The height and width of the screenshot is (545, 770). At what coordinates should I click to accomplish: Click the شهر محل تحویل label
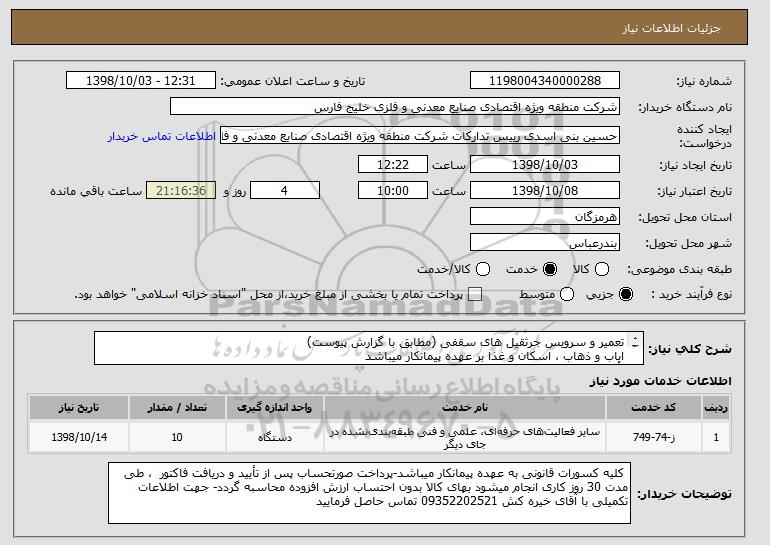coord(688,243)
